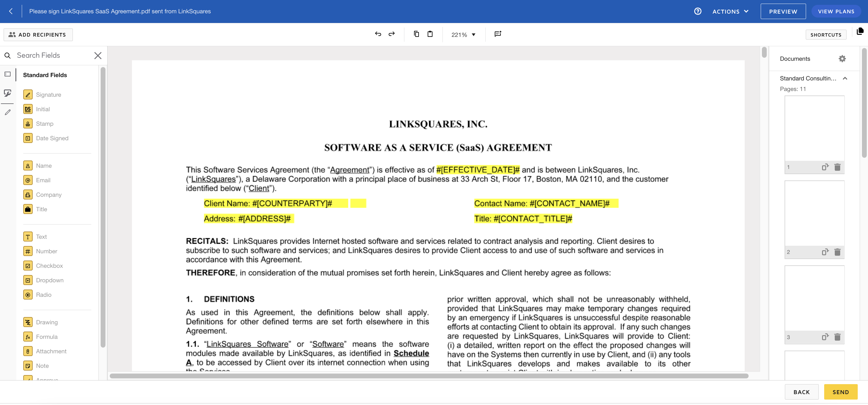Viewport: 868px width, 405px height.
Task: Select the Company field
Action: [43, 195]
